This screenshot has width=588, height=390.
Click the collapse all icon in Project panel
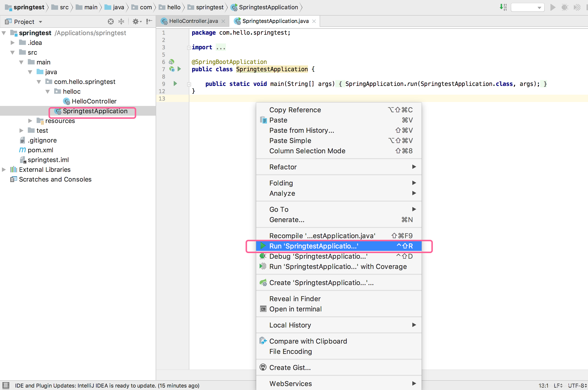click(121, 22)
